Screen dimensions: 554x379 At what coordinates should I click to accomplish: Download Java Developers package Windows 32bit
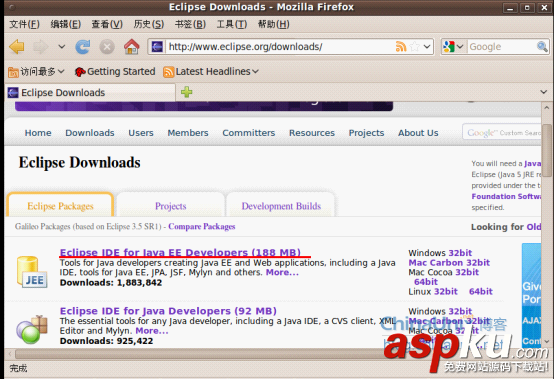pos(460,312)
